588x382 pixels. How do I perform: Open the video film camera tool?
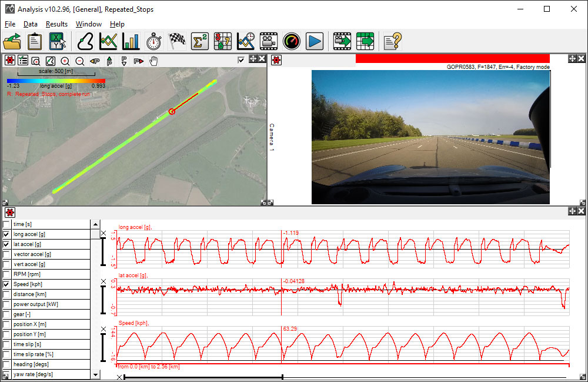[268, 41]
